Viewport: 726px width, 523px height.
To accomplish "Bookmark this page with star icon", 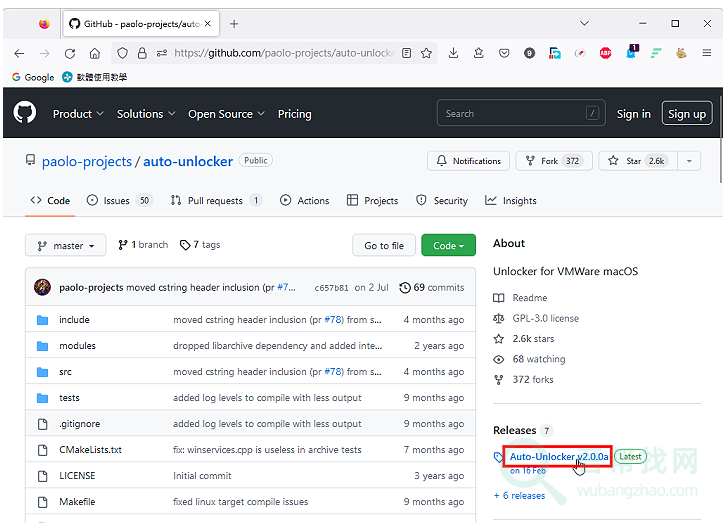I will tap(426, 53).
